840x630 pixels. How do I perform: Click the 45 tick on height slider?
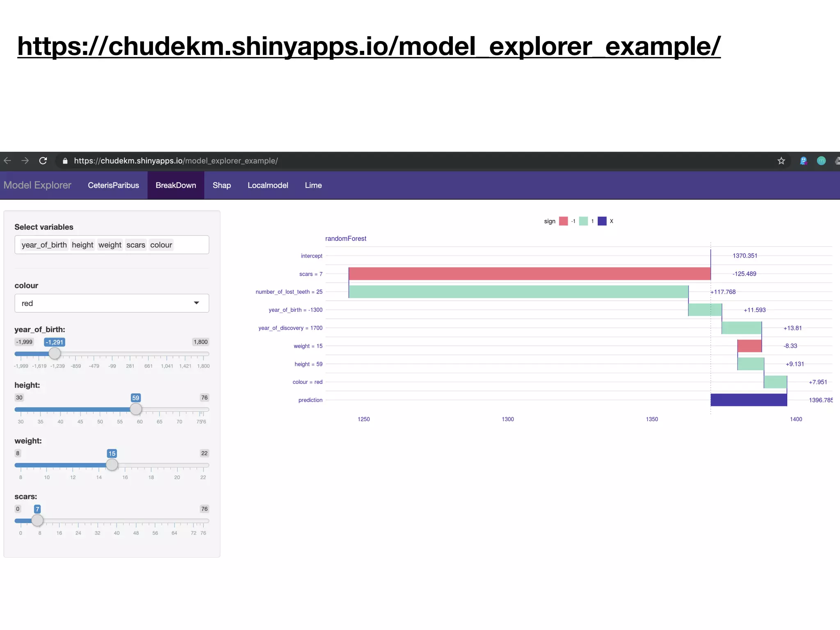click(x=80, y=422)
